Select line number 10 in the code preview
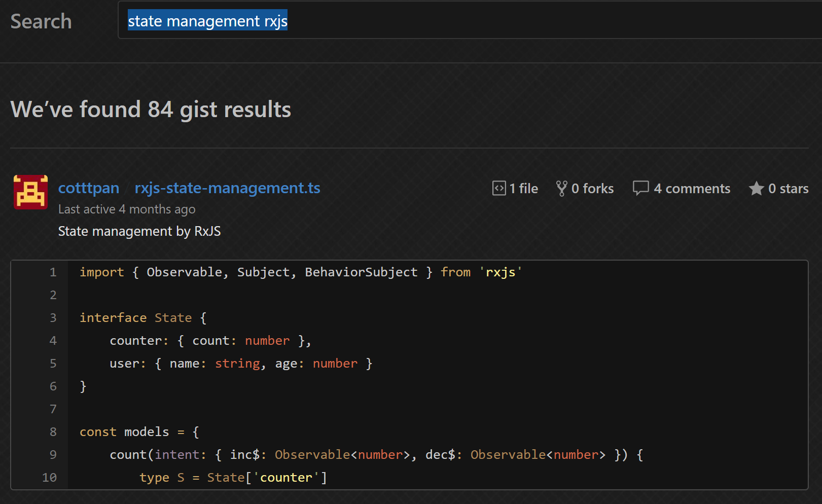Image resolution: width=822 pixels, height=504 pixels. pyautogui.click(x=49, y=478)
